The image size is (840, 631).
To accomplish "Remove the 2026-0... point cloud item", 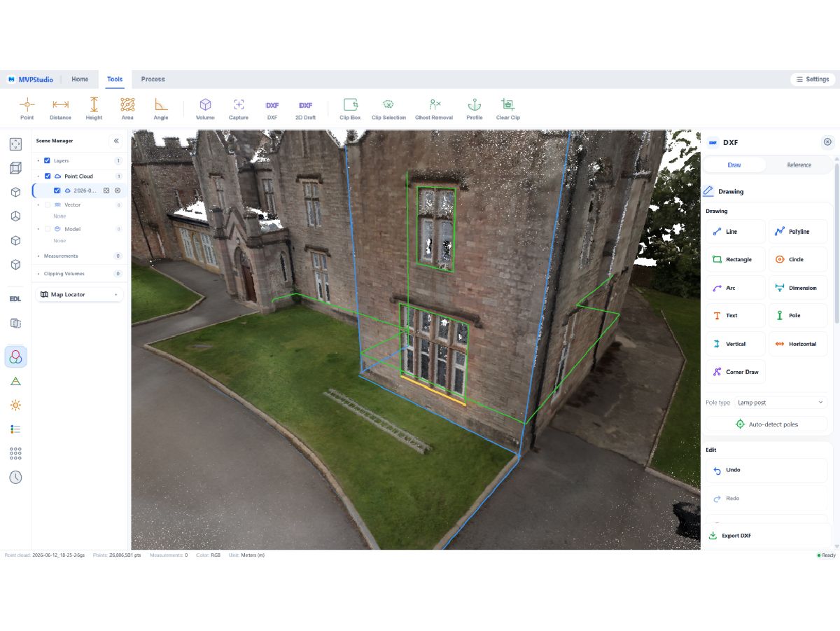I will click(118, 190).
